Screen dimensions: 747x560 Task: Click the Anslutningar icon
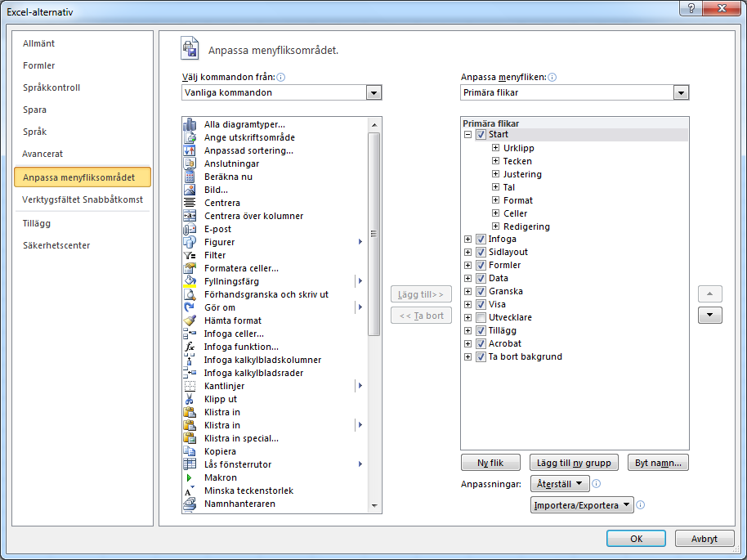(x=190, y=164)
